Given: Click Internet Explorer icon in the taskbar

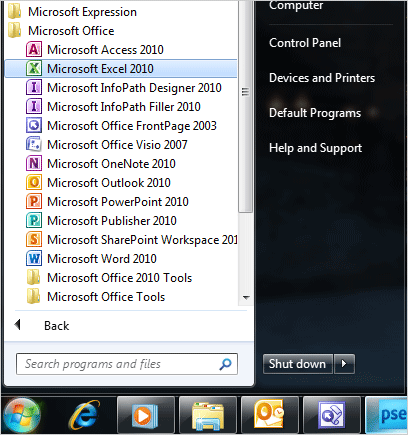Looking at the screenshot, I should coord(84,415).
